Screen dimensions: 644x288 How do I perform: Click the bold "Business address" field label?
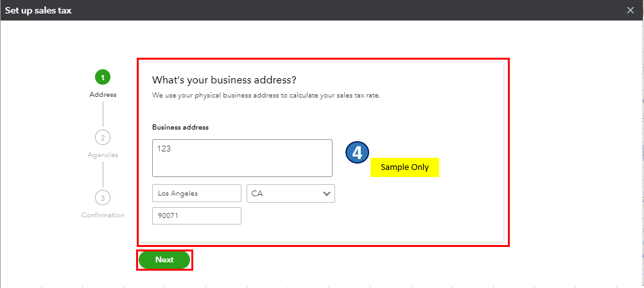[180, 127]
